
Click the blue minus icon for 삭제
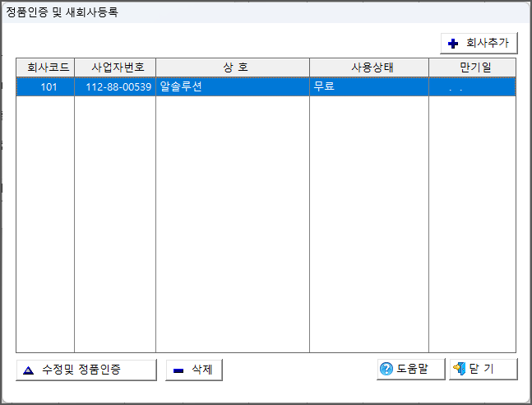(178, 370)
